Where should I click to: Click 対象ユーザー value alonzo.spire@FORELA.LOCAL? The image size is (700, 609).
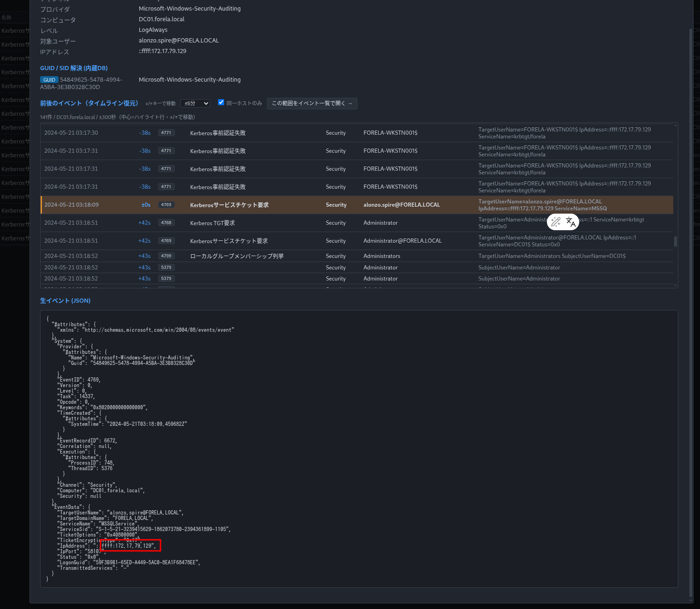pyautogui.click(x=179, y=41)
